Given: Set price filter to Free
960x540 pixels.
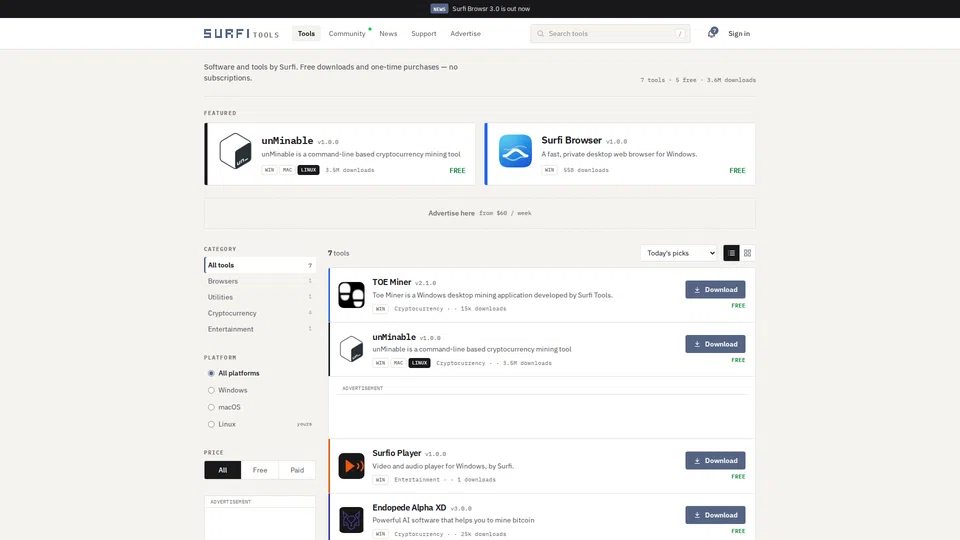Looking at the screenshot, I should coord(260,470).
